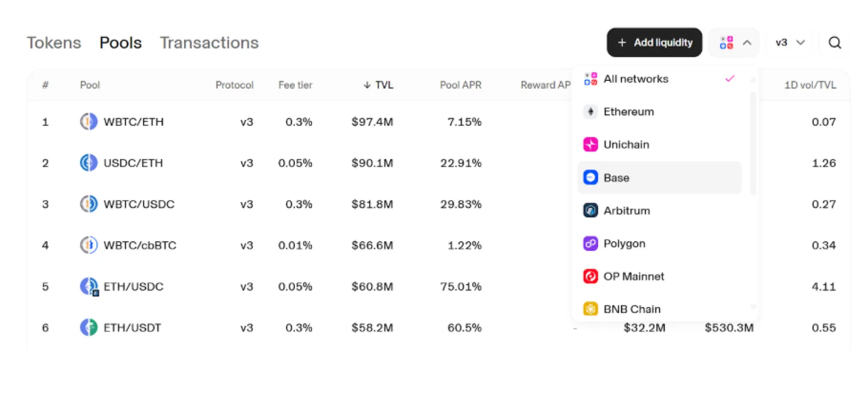Image resolution: width=868 pixels, height=393 pixels.
Task: Click the 0.01% fee tier value
Action: 295,245
